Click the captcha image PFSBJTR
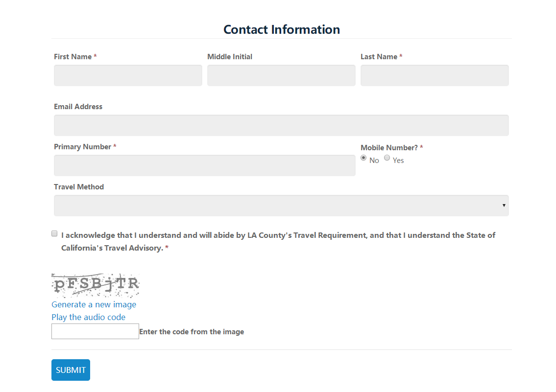Viewport: 556px width, 392px height. tap(96, 285)
